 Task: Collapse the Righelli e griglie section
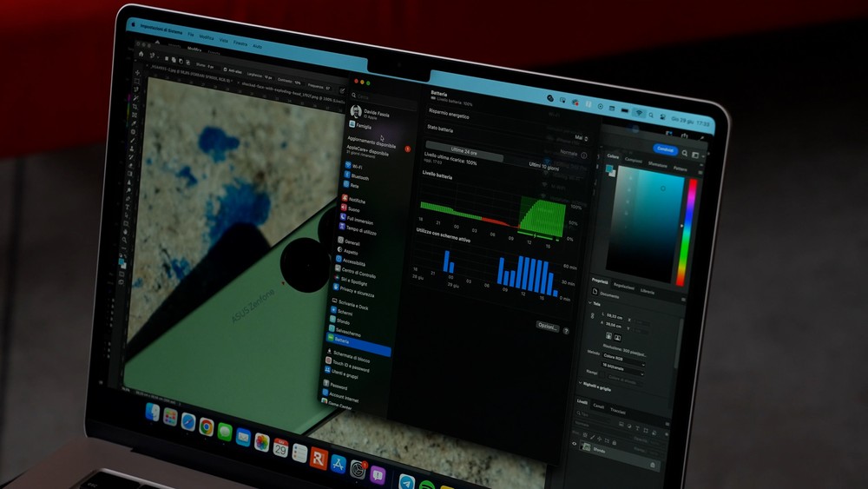pyautogui.click(x=581, y=383)
